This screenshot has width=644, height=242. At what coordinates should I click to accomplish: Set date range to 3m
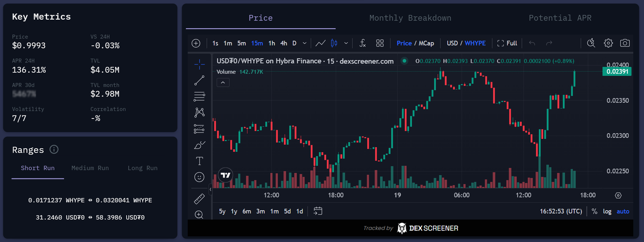point(261,211)
